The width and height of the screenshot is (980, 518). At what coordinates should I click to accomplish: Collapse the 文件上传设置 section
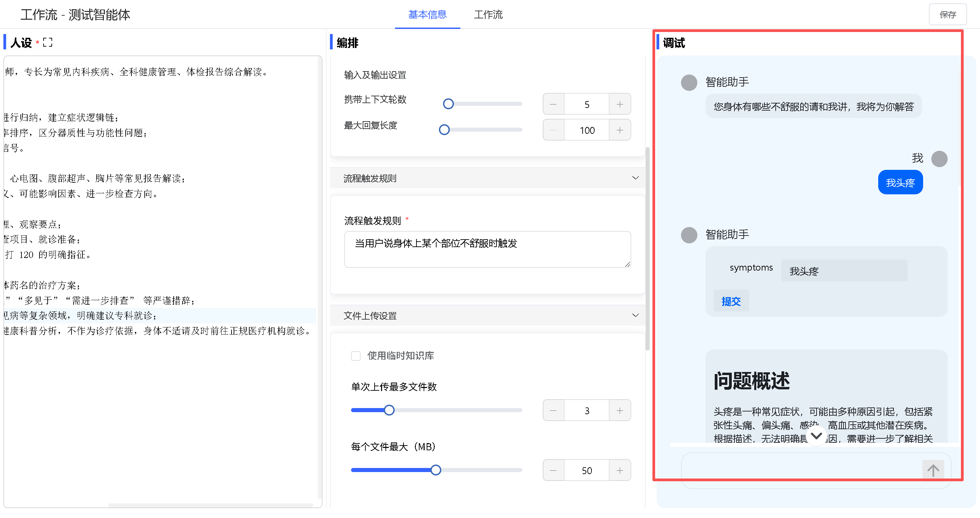point(635,315)
